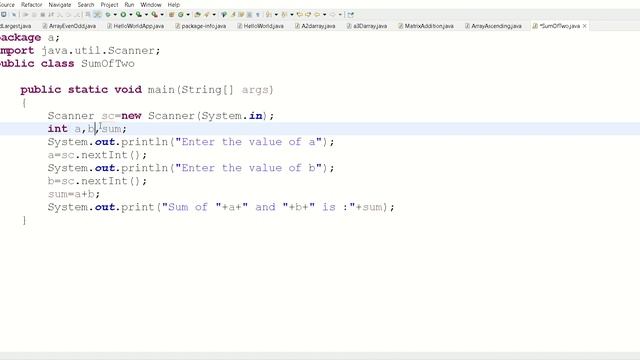Screen dimensions: 640x360
Task: Click the New Java Class icon
Action: 180,15
